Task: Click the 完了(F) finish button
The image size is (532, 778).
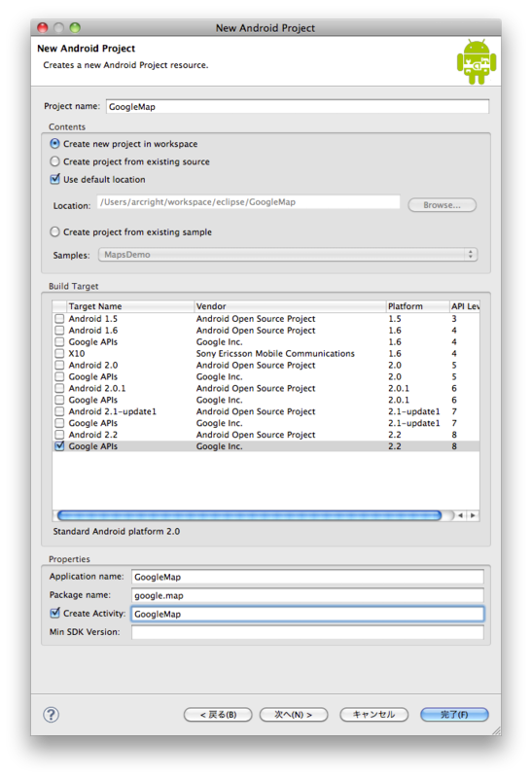Action: tap(454, 715)
